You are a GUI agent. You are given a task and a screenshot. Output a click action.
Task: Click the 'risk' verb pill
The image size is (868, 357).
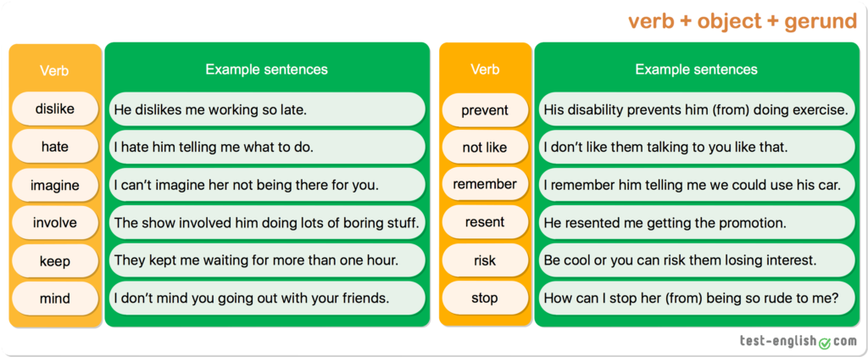[485, 260]
